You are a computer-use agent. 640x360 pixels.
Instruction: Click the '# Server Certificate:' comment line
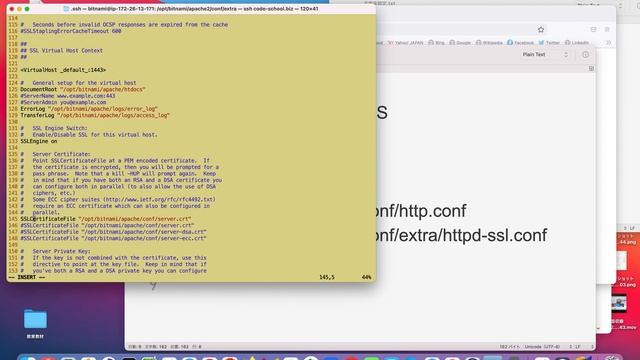tap(56, 154)
